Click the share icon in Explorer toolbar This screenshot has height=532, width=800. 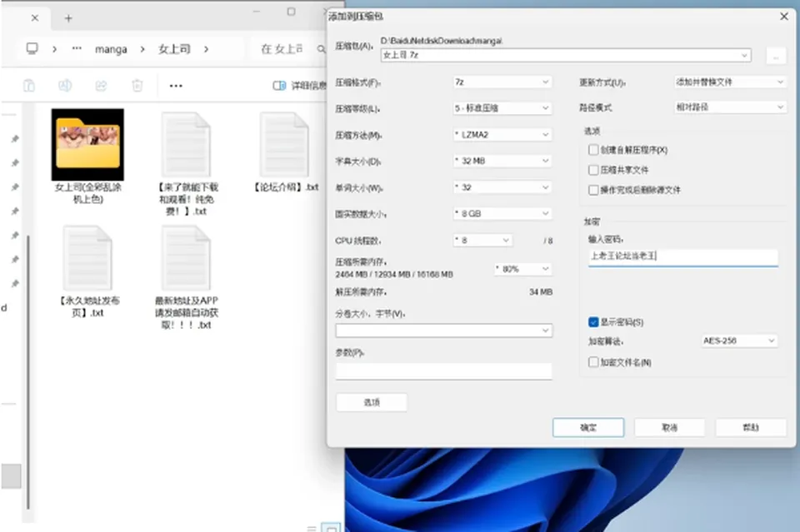(x=101, y=86)
